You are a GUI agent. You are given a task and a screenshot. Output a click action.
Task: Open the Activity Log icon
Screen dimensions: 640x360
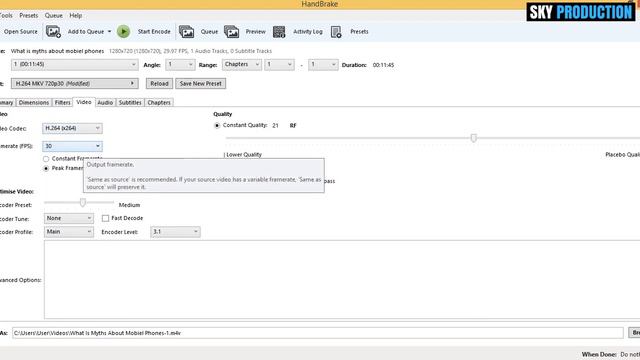coord(279,31)
